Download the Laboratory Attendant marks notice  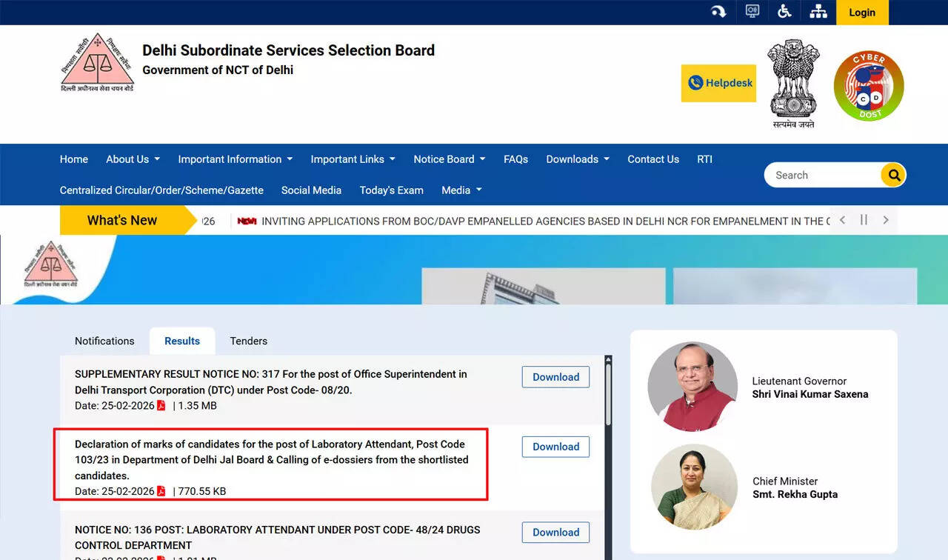point(555,447)
